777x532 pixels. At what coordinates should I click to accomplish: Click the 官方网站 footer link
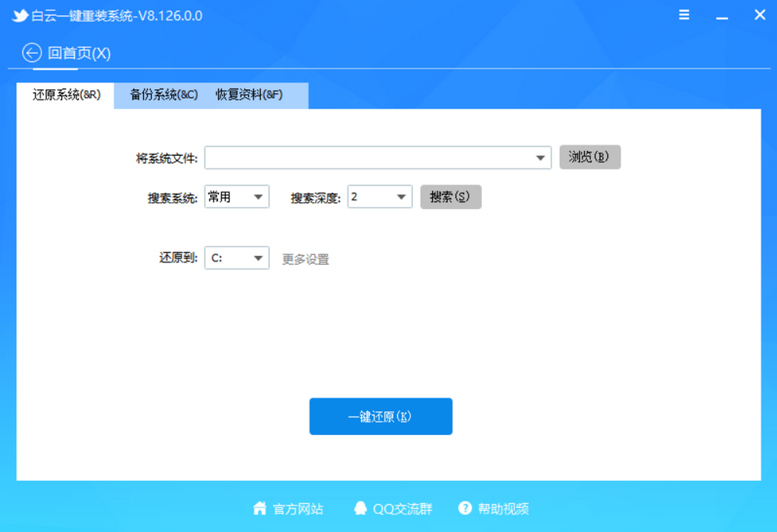point(297,508)
